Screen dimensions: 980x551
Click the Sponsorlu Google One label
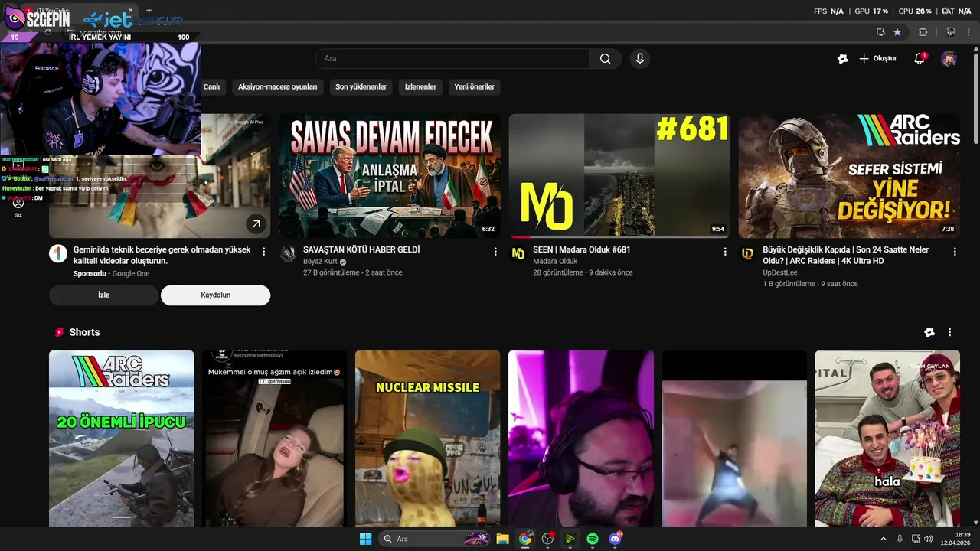(x=111, y=273)
